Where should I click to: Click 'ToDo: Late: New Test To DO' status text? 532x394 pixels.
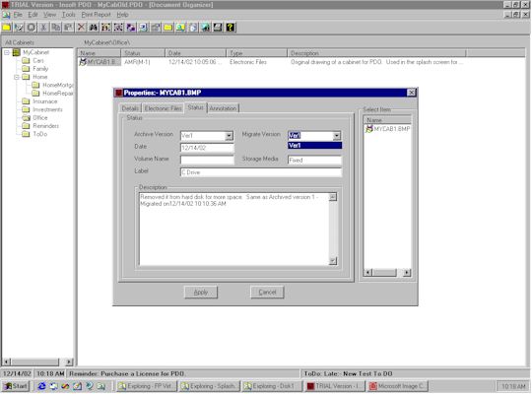coord(348,373)
